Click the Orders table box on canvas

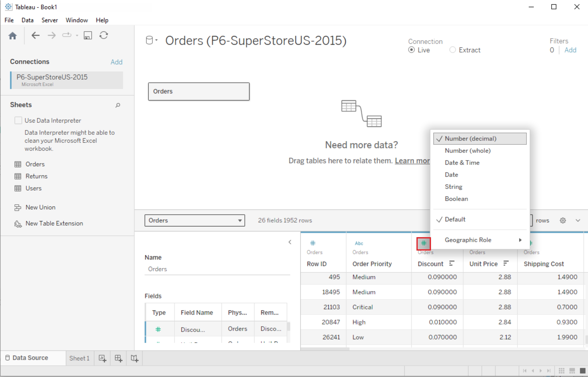click(199, 91)
